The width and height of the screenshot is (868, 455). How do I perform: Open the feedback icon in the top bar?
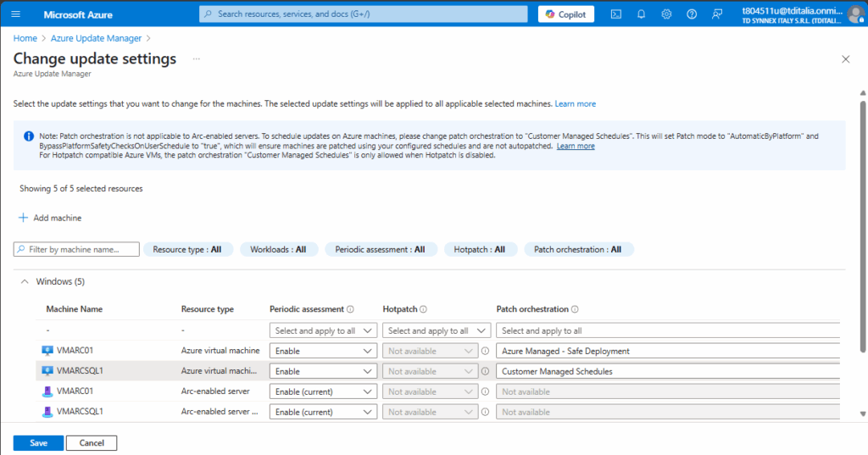point(717,14)
